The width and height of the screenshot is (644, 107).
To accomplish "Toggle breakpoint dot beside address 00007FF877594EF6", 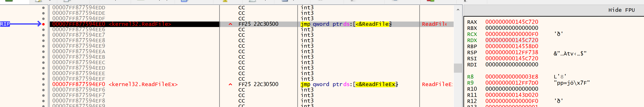I will [x=44, y=90].
